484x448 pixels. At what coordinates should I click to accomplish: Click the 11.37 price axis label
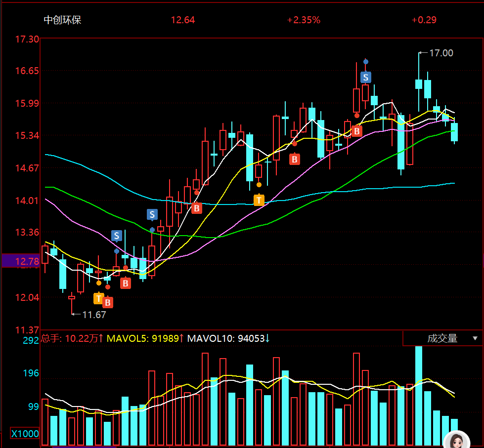[x=27, y=330]
